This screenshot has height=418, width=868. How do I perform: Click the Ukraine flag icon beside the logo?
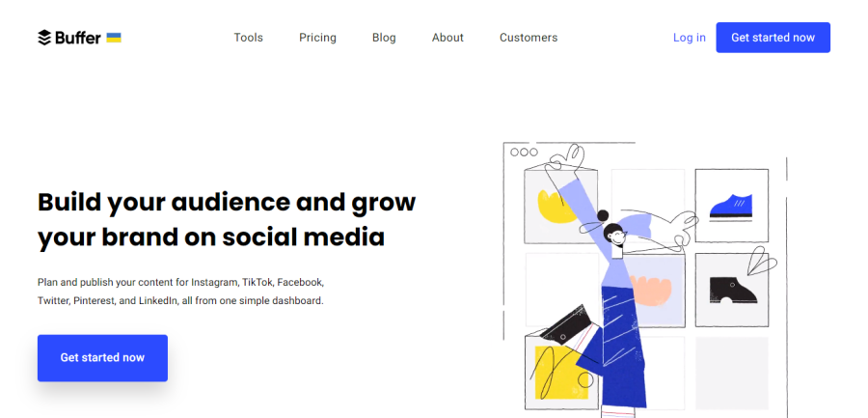114,38
